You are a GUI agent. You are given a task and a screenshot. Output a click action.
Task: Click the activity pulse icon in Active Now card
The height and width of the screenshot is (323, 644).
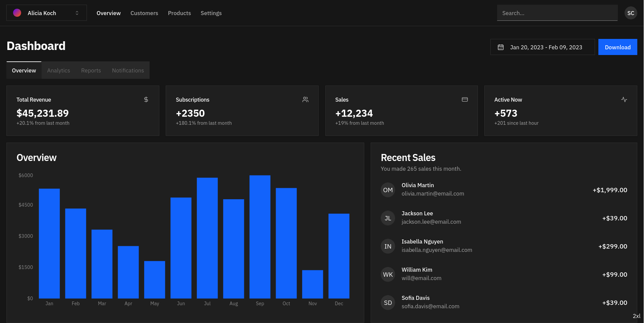624,100
